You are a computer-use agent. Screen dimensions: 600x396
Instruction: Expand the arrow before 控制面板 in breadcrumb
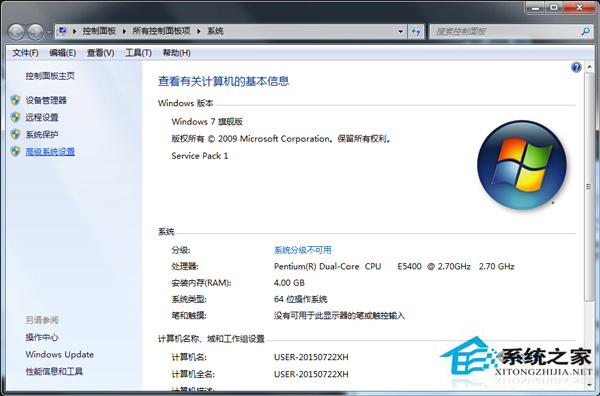click(74, 31)
